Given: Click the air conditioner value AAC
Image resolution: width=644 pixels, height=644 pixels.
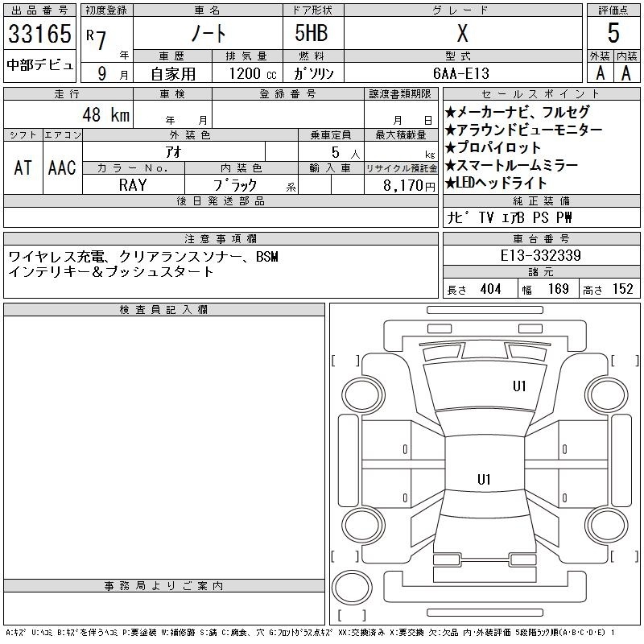Looking at the screenshot, I should [x=62, y=167].
